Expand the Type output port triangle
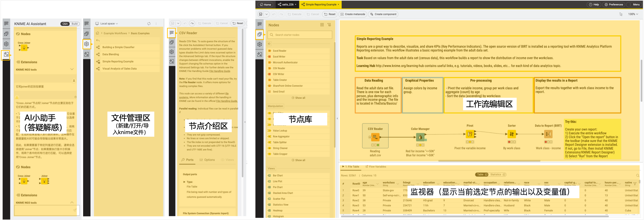The width and height of the screenshot is (644, 220). click(184, 182)
